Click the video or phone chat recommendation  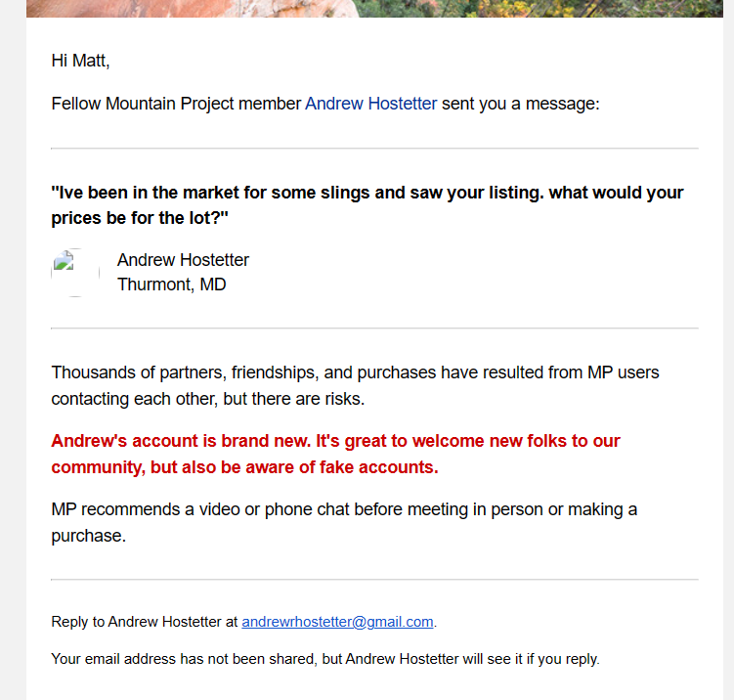point(343,522)
